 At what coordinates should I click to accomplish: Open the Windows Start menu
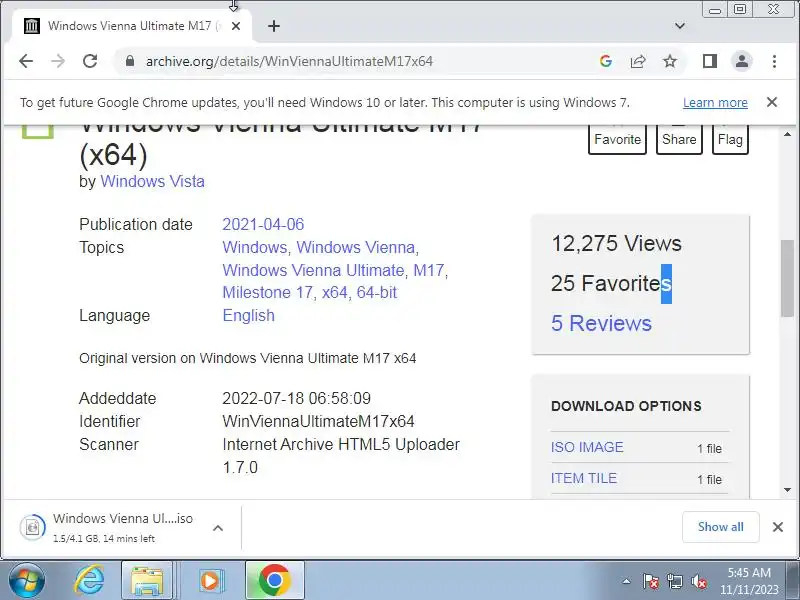(27, 581)
